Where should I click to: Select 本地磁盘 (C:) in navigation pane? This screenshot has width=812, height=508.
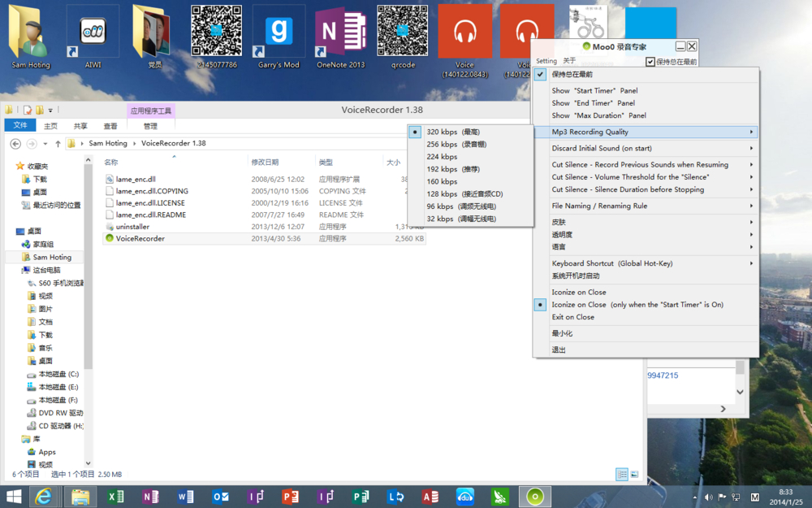(x=55, y=374)
